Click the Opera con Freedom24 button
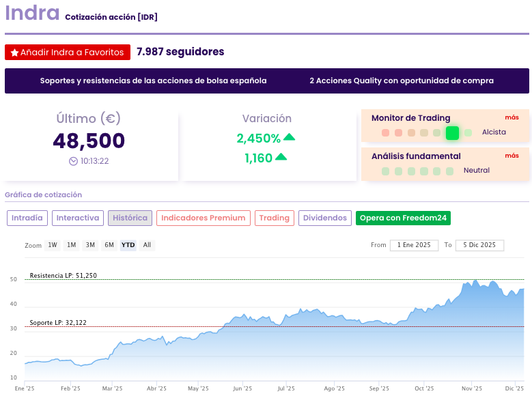The width and height of the screenshot is (532, 400). [403, 218]
